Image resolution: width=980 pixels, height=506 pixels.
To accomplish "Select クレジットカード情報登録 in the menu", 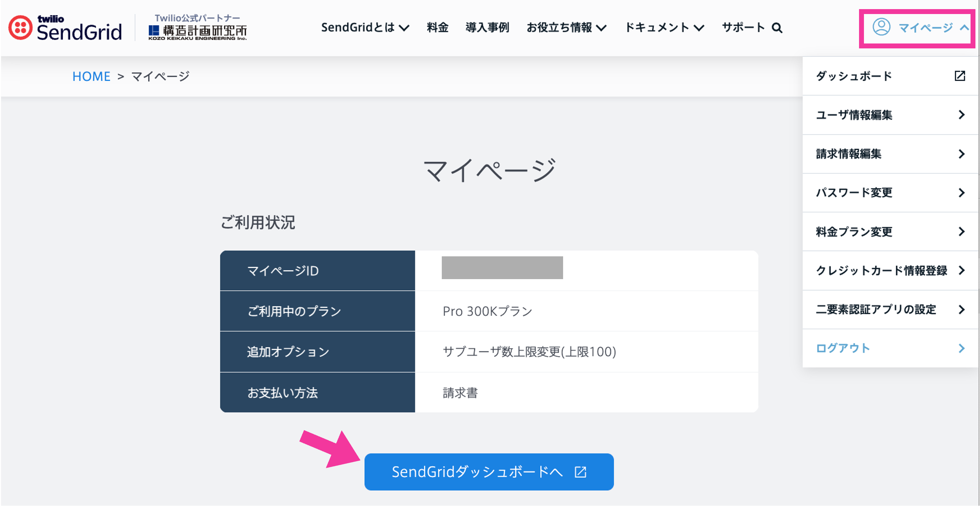I will pos(891,270).
